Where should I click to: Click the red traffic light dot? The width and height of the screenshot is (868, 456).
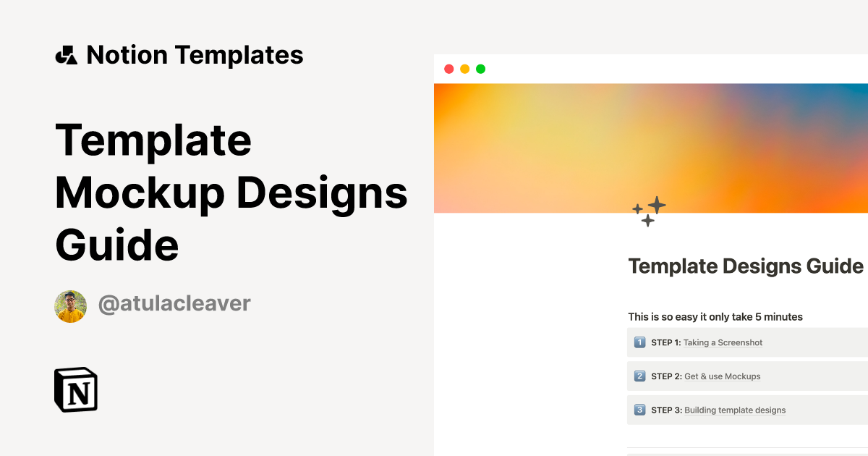pos(448,68)
